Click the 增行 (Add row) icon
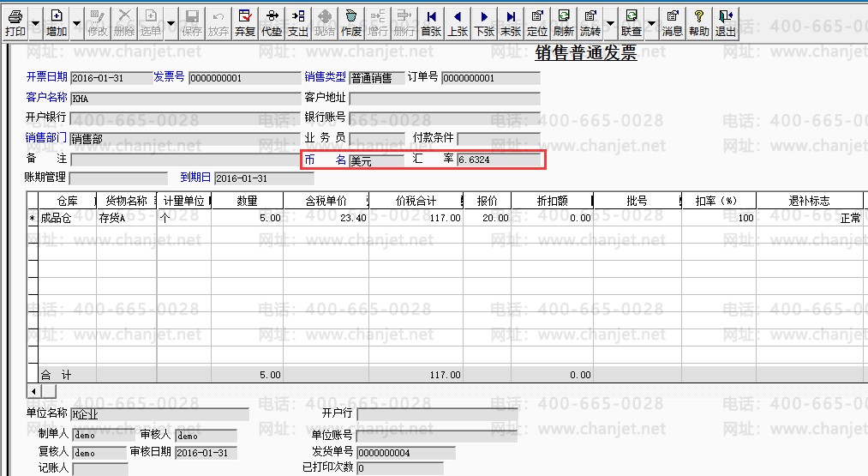 378,23
